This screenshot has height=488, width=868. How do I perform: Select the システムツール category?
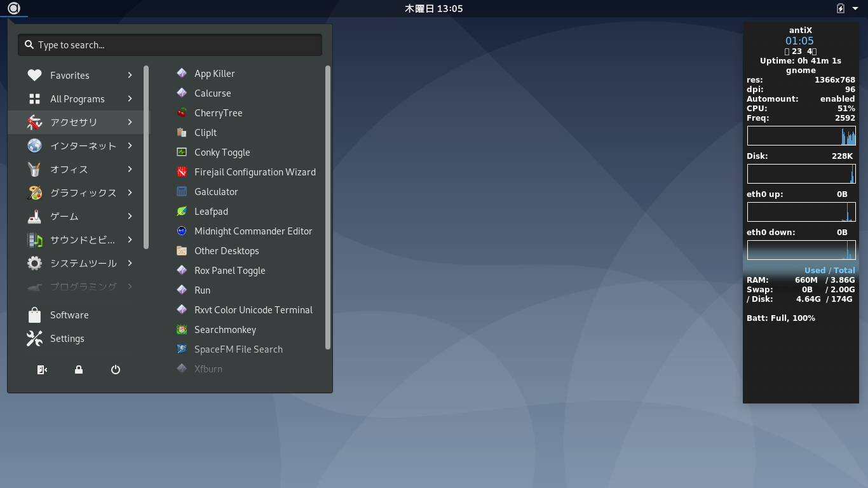[x=79, y=263]
